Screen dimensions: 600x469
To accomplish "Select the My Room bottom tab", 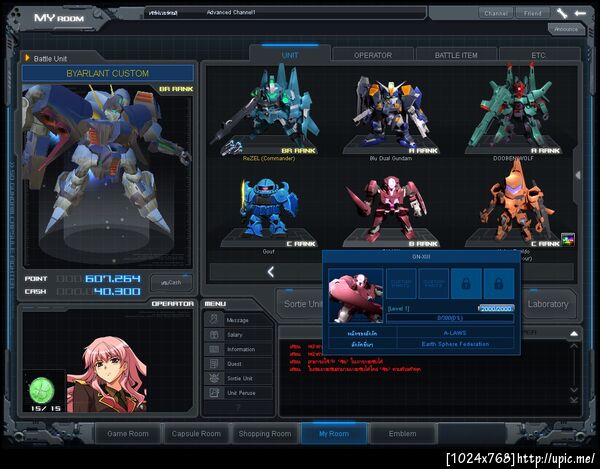I will click(x=334, y=433).
